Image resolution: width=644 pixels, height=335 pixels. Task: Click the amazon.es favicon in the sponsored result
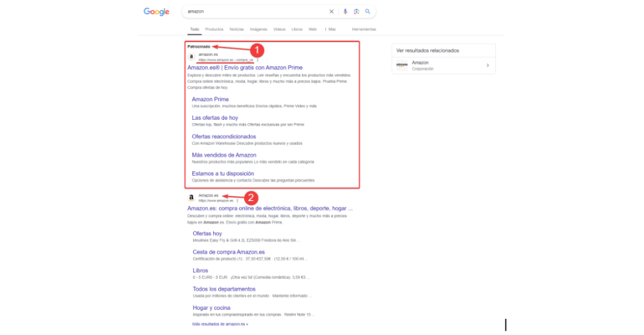(x=191, y=57)
